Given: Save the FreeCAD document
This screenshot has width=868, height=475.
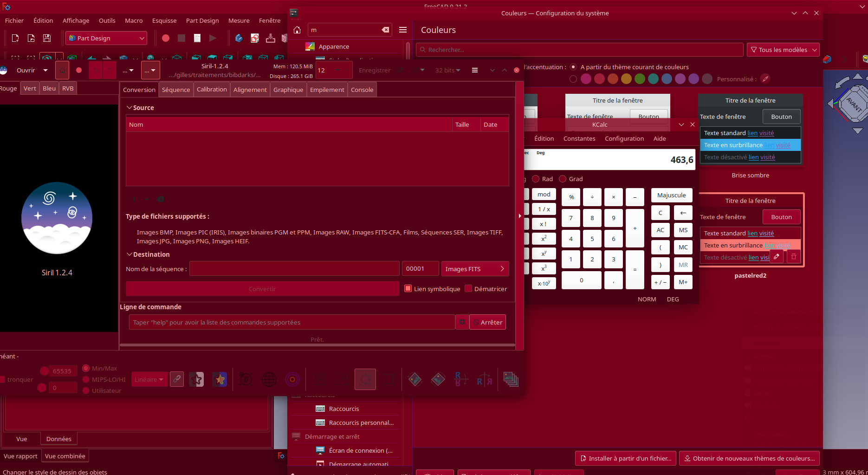Looking at the screenshot, I should tap(47, 38).
